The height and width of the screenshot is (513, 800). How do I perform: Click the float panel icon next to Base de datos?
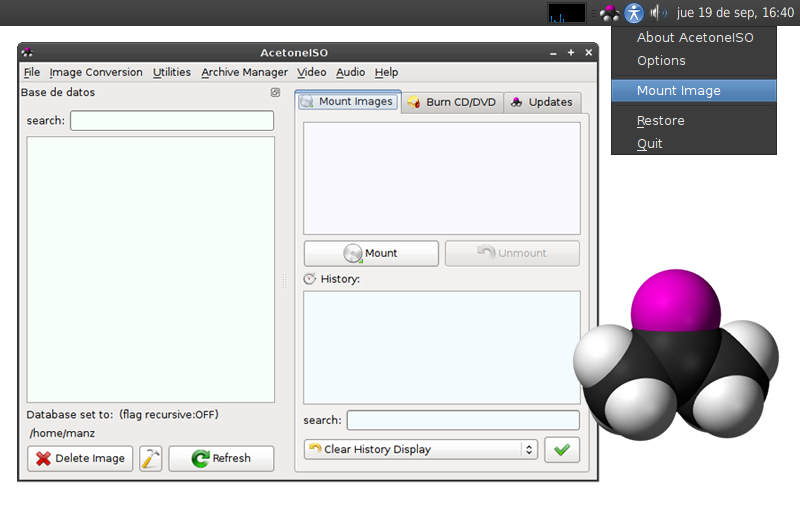point(275,92)
